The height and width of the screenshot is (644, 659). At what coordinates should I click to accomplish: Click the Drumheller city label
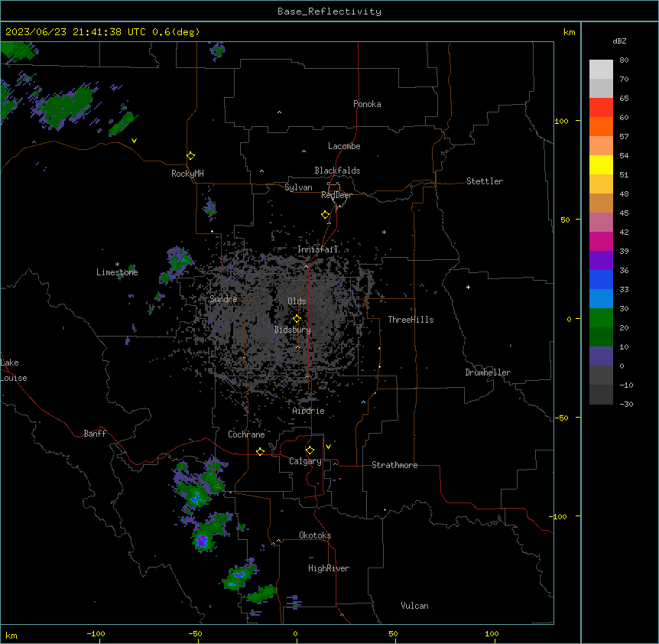(488, 372)
